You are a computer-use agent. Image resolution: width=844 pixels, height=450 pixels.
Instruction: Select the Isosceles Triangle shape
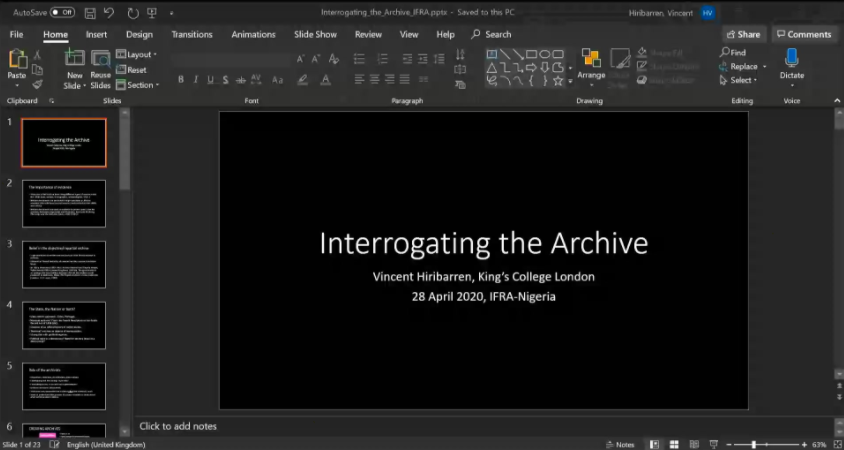[x=491, y=68]
